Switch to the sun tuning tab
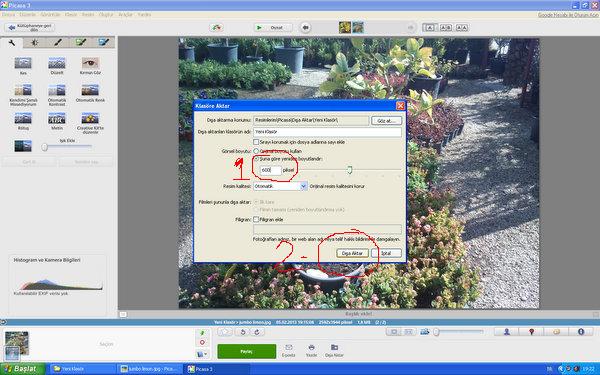Viewport: 600px width, 375px height. 34,42
